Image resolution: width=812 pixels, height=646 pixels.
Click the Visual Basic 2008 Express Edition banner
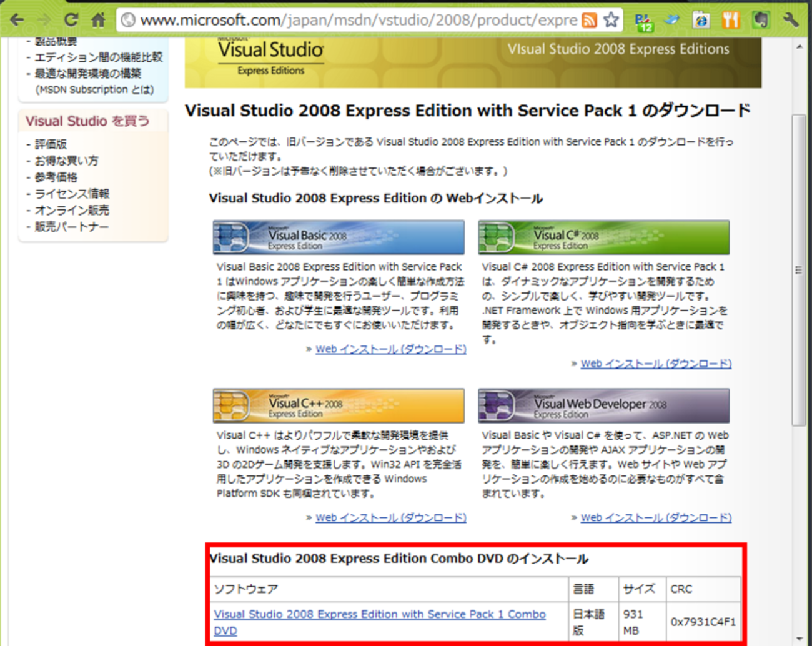339,237
